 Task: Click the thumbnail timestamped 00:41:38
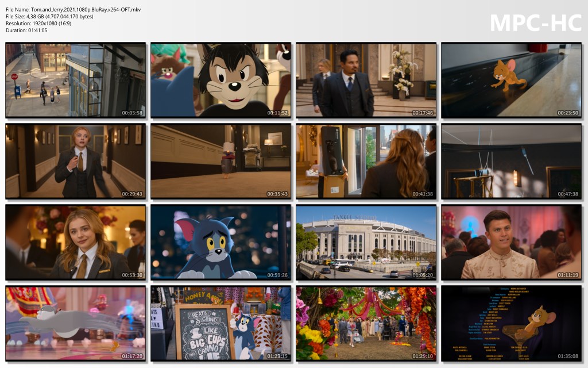tap(366, 162)
